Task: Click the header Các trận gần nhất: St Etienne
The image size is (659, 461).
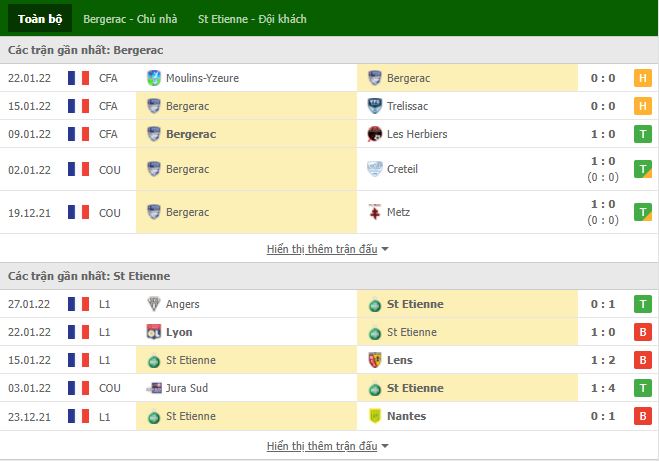Action: (x=89, y=276)
